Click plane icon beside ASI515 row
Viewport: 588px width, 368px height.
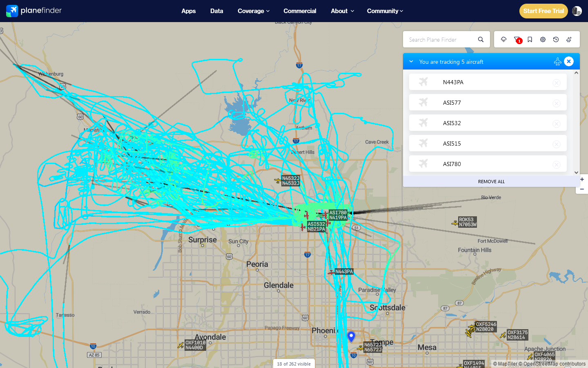[423, 143]
